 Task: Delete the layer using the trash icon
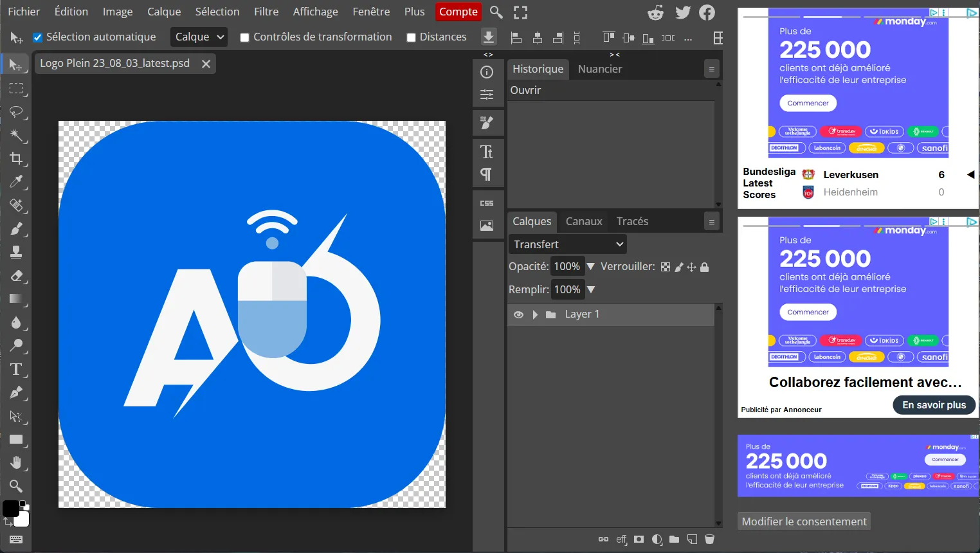pos(710,539)
